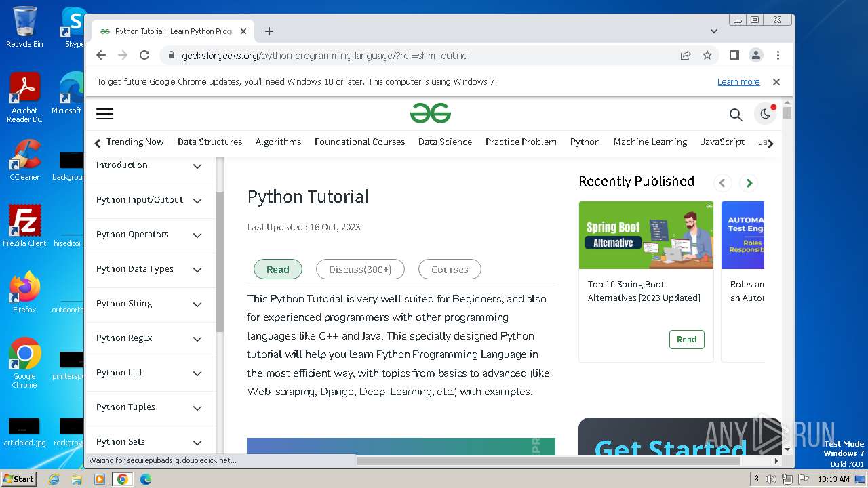Launch Internet Explorer from the taskbar
Image resolution: width=868 pixels, height=488 pixels.
point(54,479)
